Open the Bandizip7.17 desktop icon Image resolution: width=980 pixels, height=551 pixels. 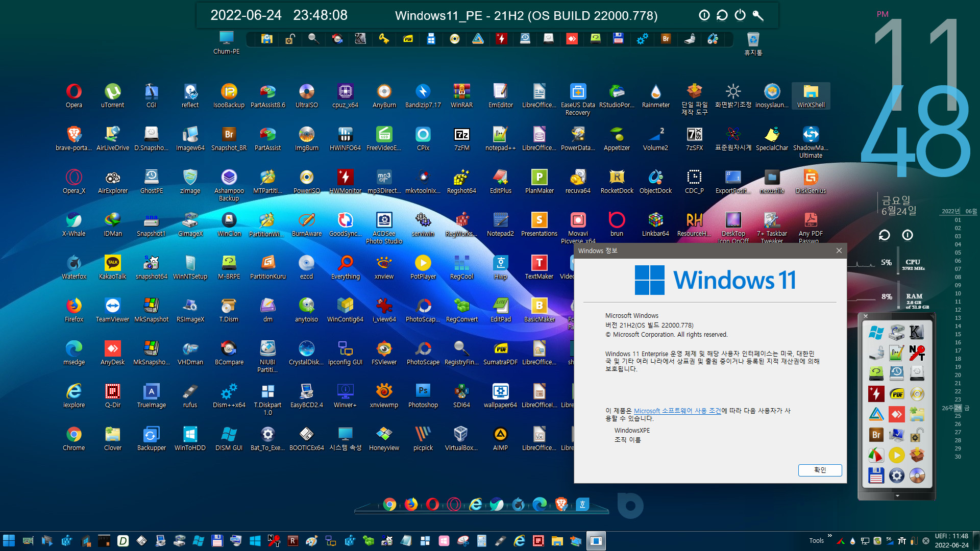tap(423, 96)
